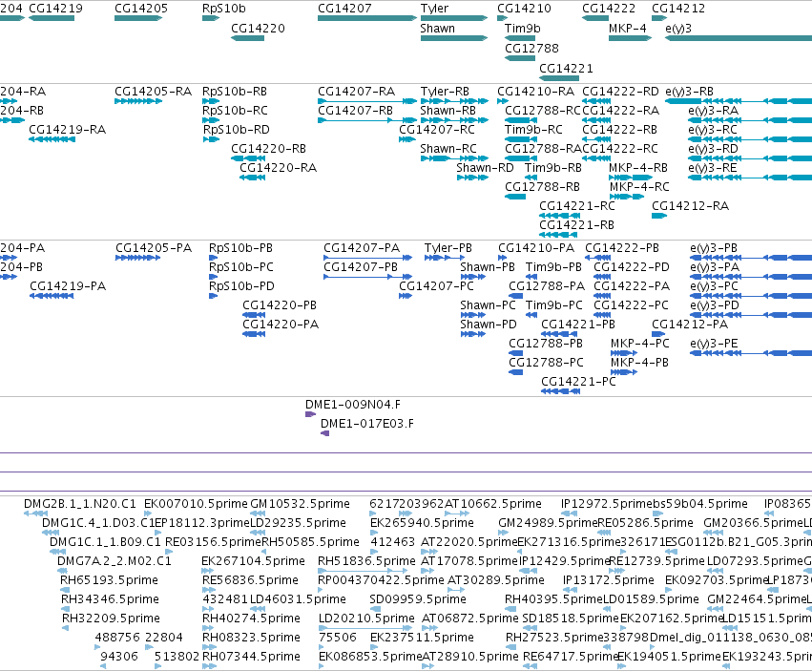Open EST AT10662.5prime
The width and height of the screenshot is (812, 671).
click(x=493, y=504)
